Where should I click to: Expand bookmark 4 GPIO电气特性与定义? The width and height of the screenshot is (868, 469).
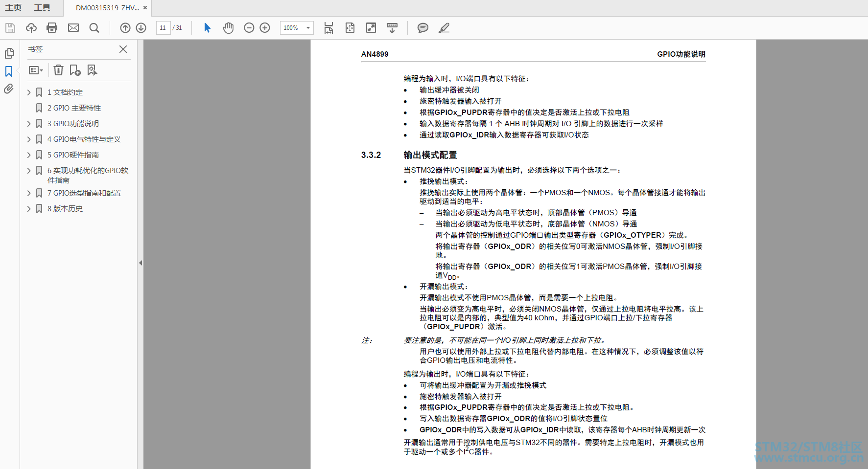[29, 139]
